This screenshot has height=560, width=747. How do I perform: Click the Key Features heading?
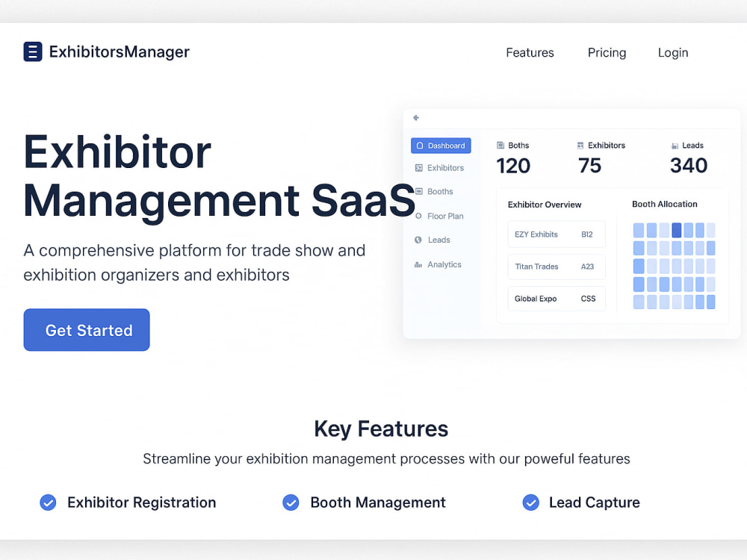coord(381,429)
